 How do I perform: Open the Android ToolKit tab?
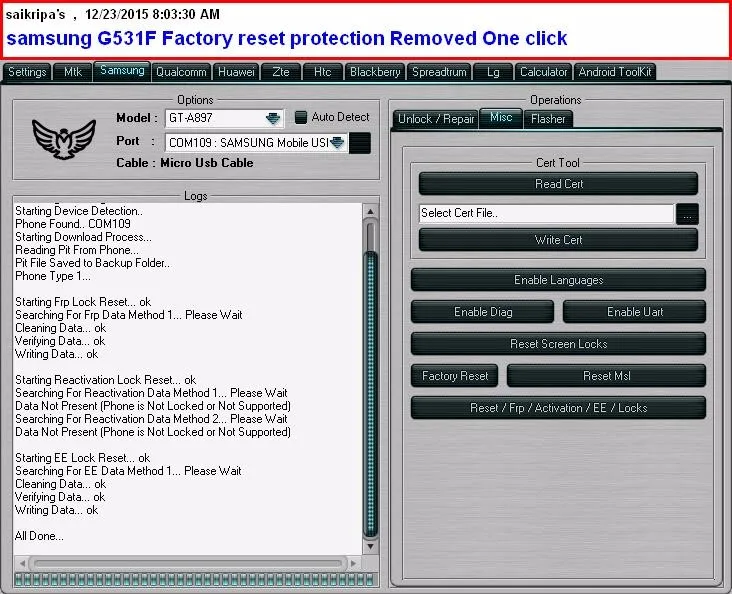click(x=615, y=72)
